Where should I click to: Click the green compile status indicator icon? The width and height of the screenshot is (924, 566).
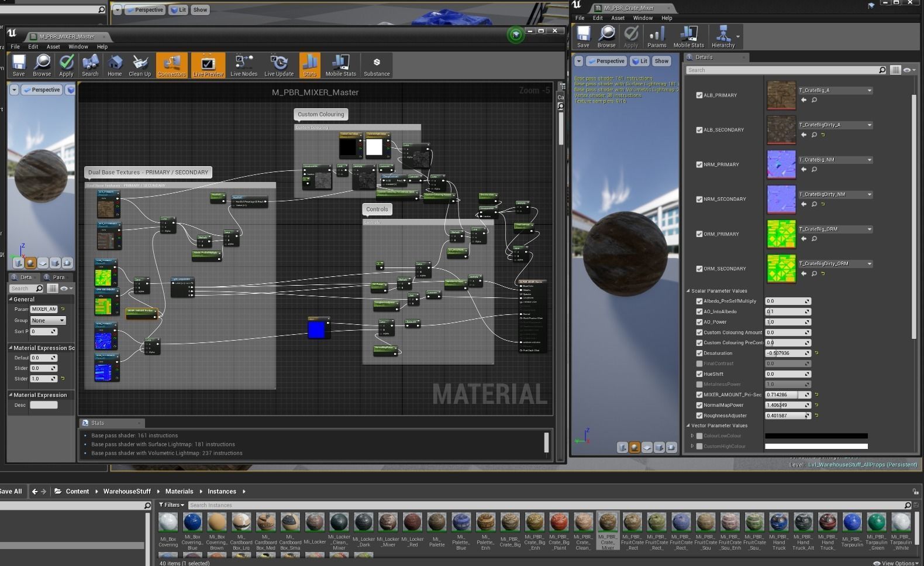515,35
